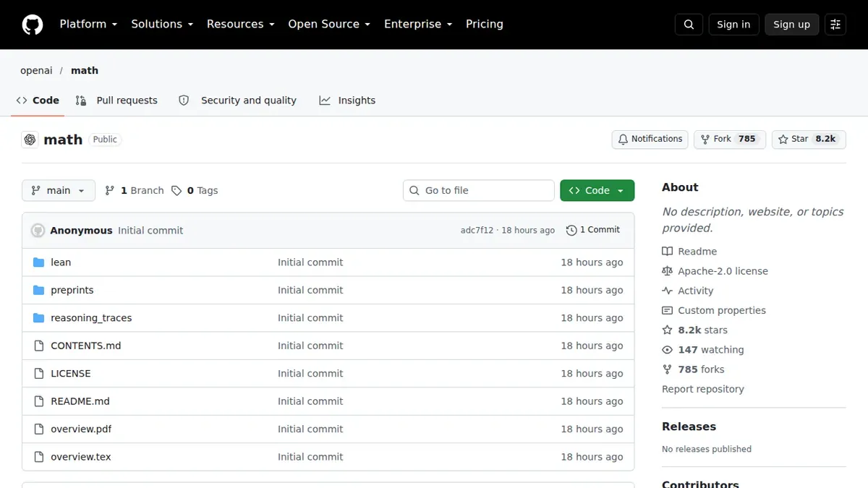The width and height of the screenshot is (868, 488).
Task: Open the main branch switcher dropdown
Action: tap(59, 191)
